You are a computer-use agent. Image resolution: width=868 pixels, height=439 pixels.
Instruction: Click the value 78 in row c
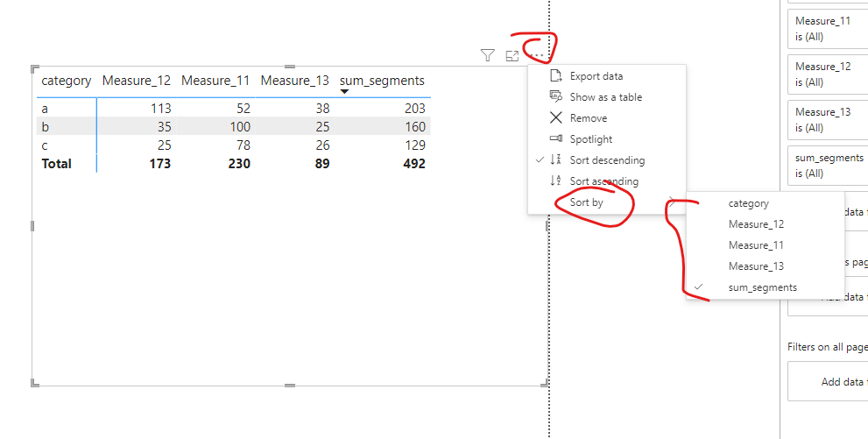tap(243, 145)
